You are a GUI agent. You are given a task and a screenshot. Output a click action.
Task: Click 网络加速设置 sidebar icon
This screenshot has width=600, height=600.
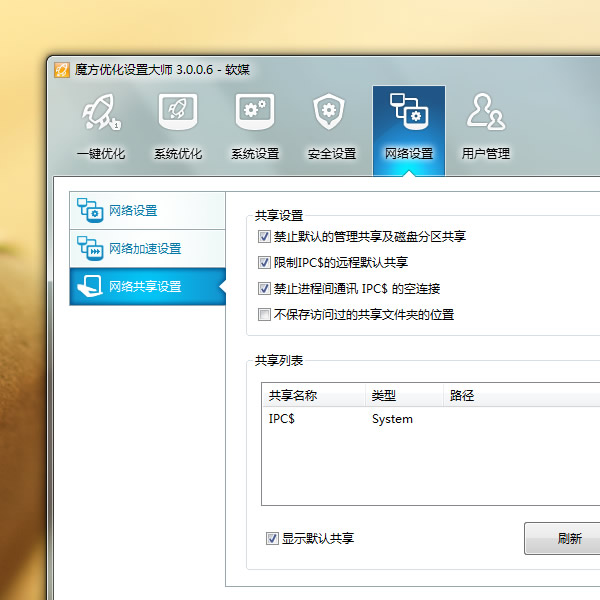click(90, 248)
